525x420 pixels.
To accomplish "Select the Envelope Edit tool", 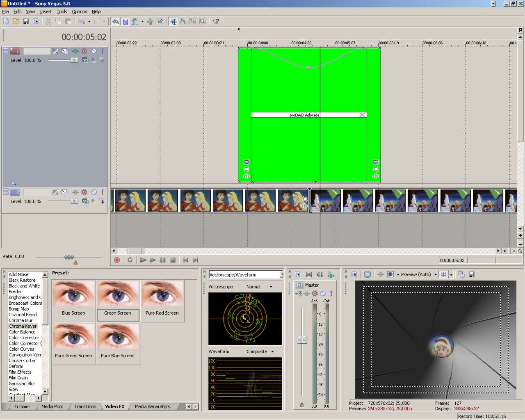I will [x=183, y=21].
